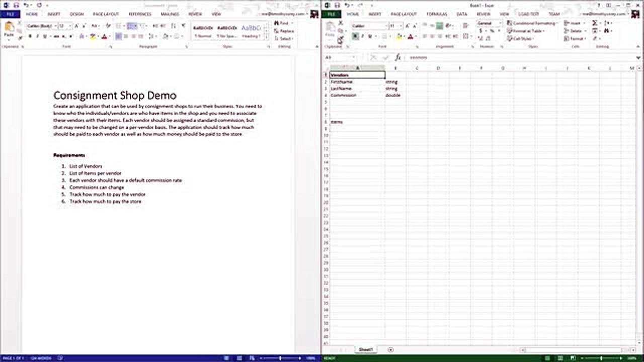Justify text in Word's Paragraph group
Viewport: 644px width, 362px height.
(x=142, y=37)
